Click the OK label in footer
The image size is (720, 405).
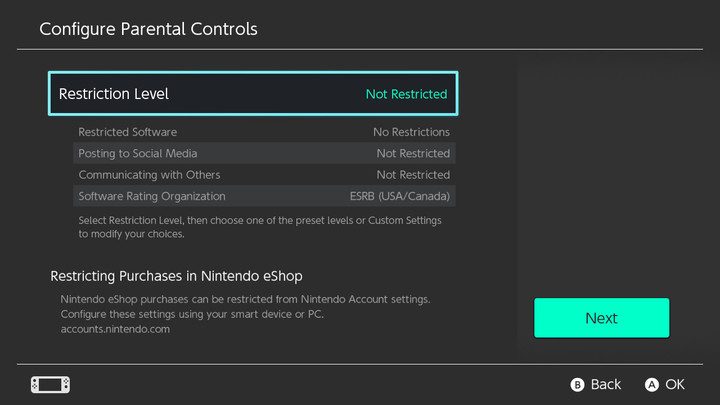675,384
